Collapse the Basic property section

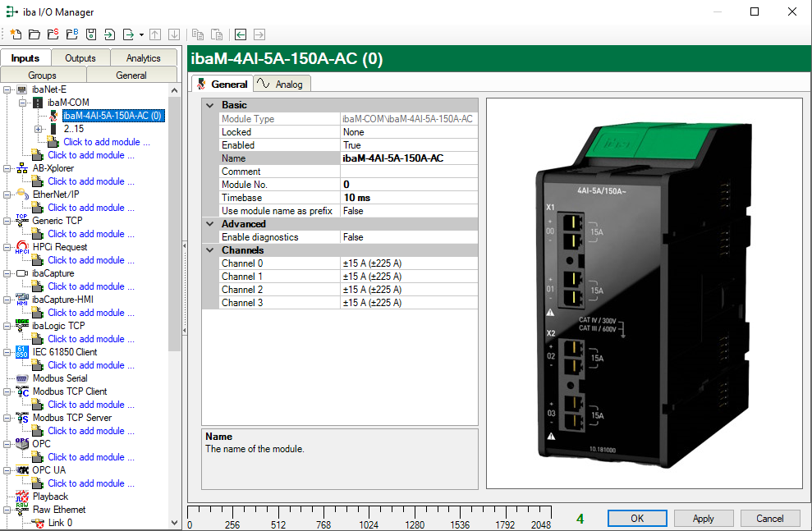[210, 105]
